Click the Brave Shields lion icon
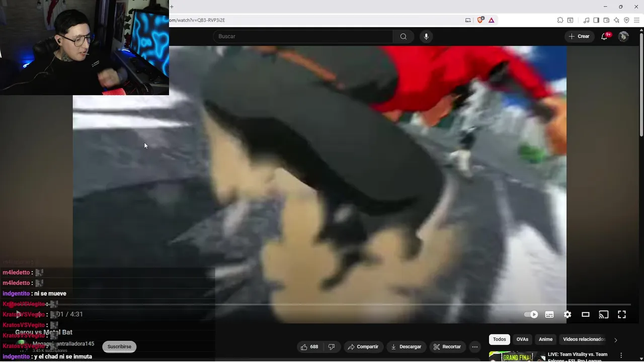Image resolution: width=644 pixels, height=362 pixels. tap(480, 20)
